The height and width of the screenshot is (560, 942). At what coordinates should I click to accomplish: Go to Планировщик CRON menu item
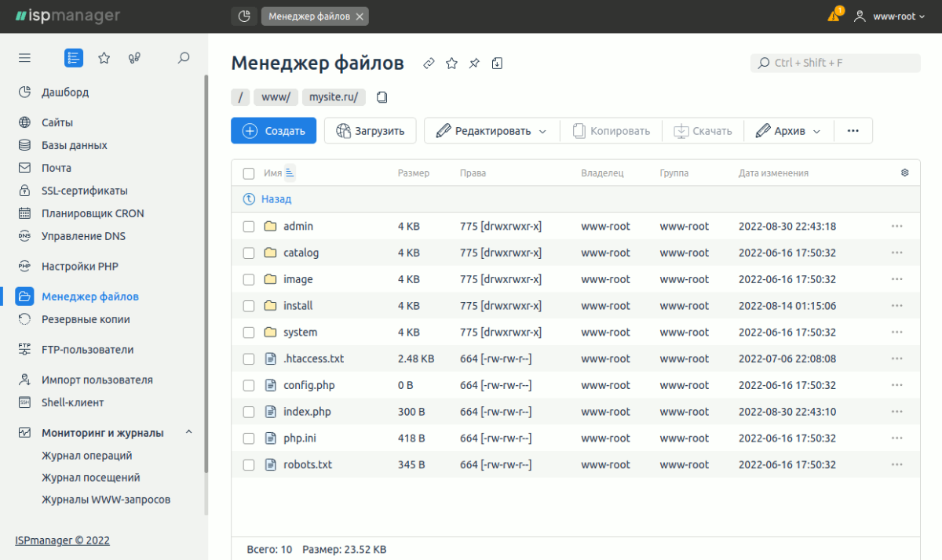(92, 213)
